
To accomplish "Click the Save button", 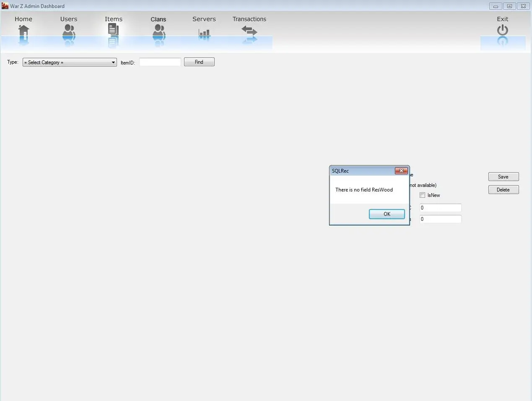I will [x=503, y=177].
